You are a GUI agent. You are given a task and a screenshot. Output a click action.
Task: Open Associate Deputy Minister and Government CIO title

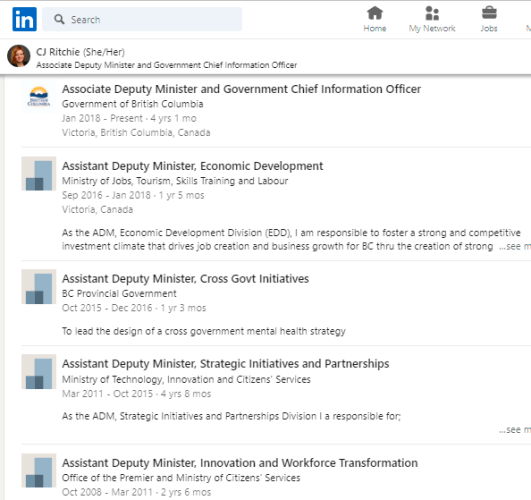click(x=241, y=89)
